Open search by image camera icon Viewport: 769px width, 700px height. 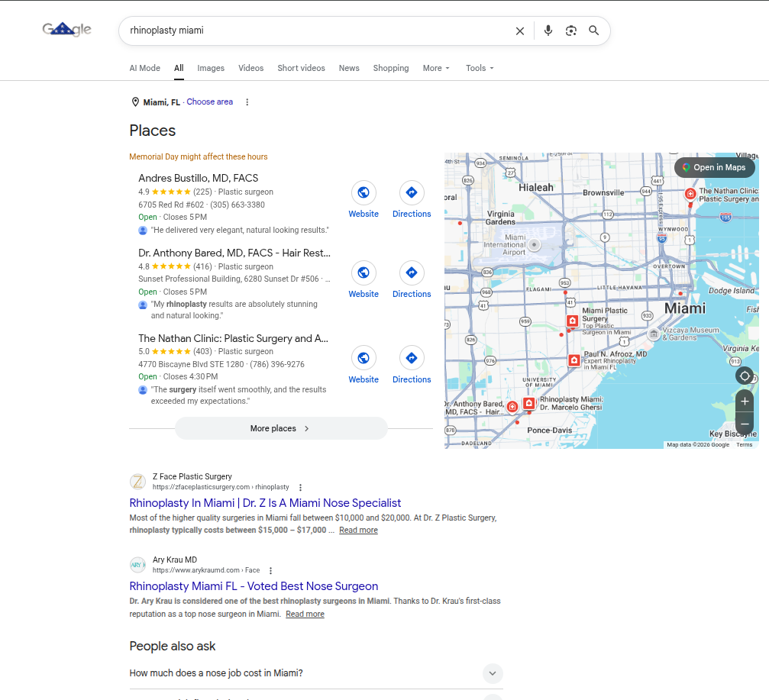(571, 31)
